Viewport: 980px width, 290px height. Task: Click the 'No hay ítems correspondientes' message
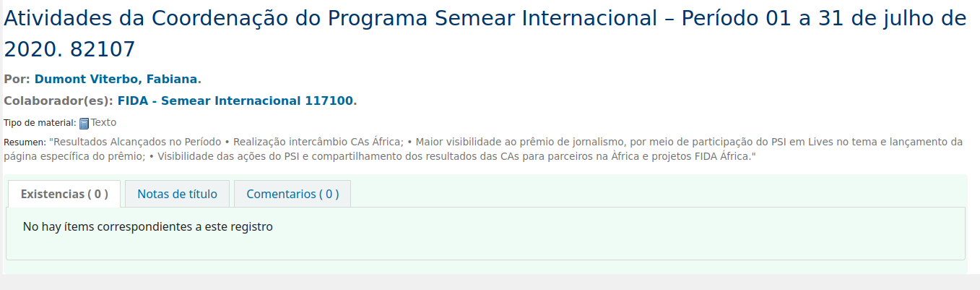point(147,226)
